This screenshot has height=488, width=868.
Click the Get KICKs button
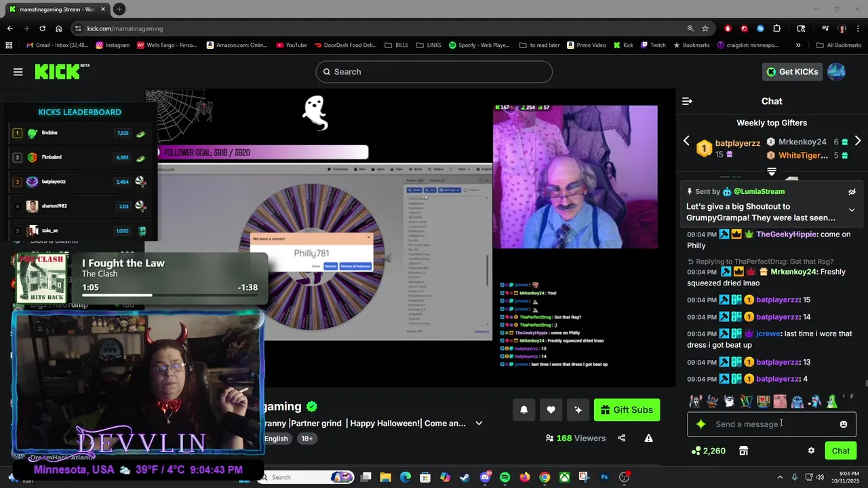[x=792, y=72]
